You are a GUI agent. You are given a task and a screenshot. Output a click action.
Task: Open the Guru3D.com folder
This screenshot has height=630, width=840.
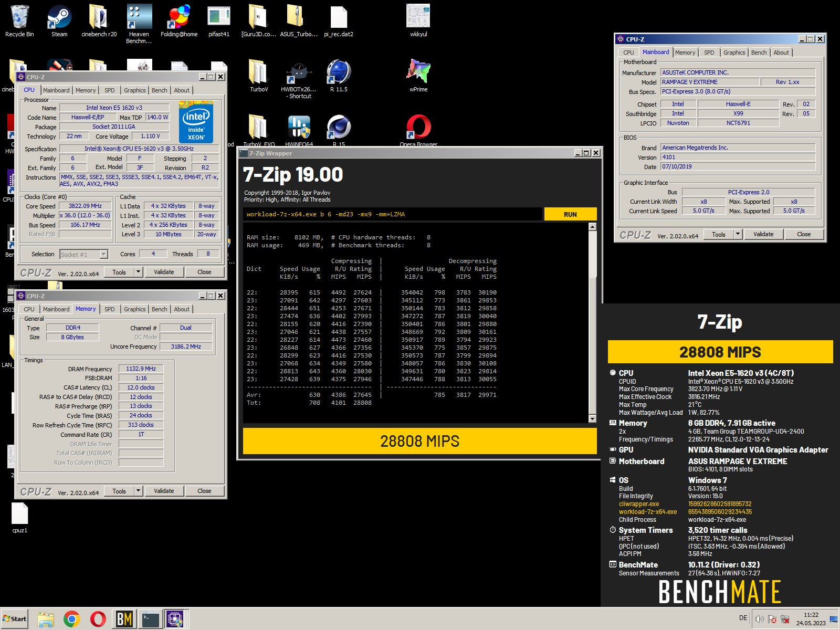tap(259, 21)
